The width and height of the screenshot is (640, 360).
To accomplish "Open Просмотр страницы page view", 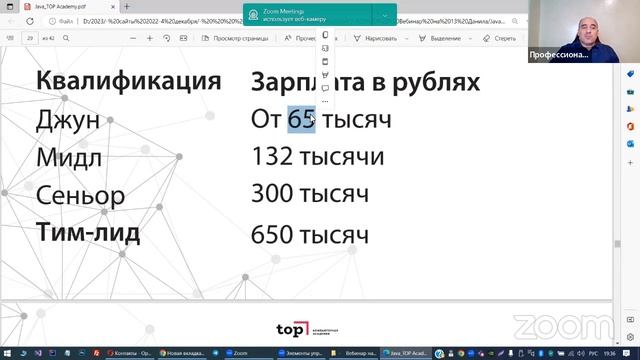I will pos(235,38).
